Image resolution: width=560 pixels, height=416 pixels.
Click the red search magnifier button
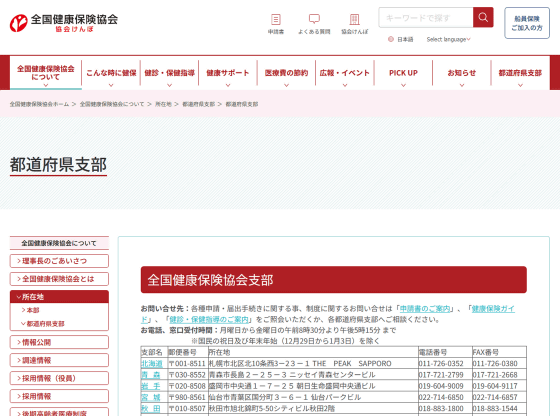click(483, 17)
